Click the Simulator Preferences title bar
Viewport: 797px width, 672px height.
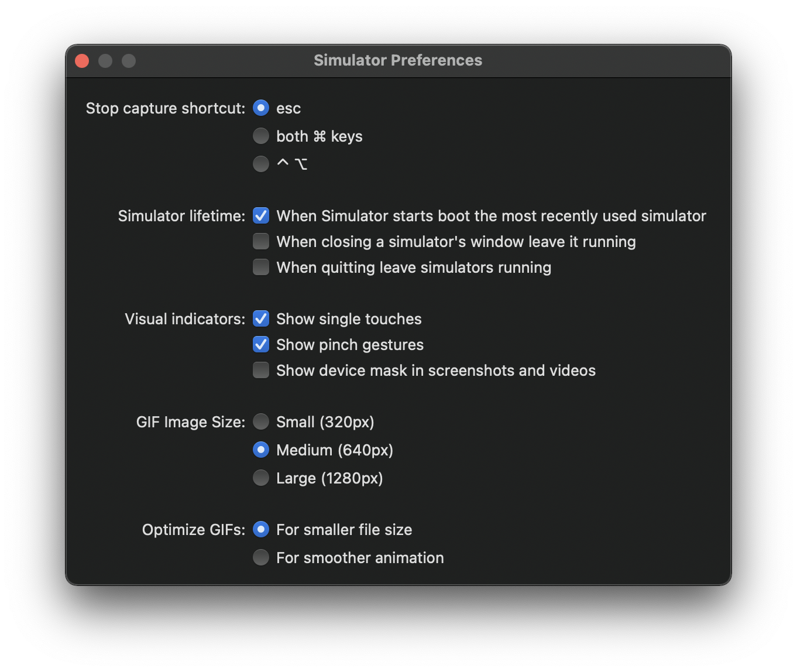point(398,61)
